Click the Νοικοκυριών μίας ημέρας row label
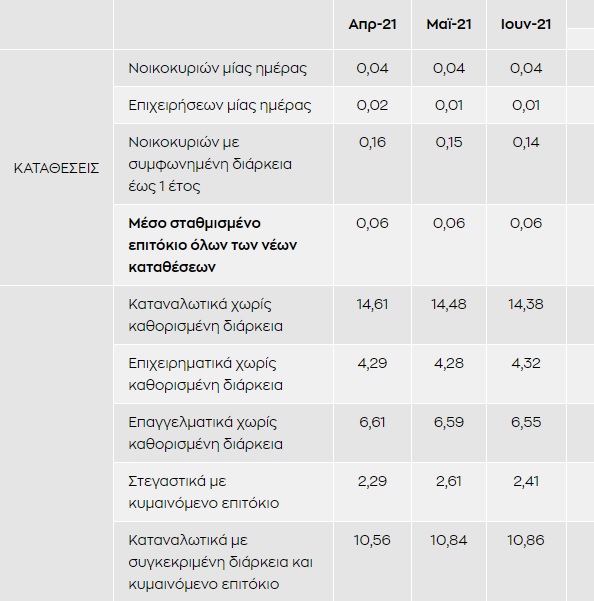594x601 pixels. pyautogui.click(x=217, y=69)
